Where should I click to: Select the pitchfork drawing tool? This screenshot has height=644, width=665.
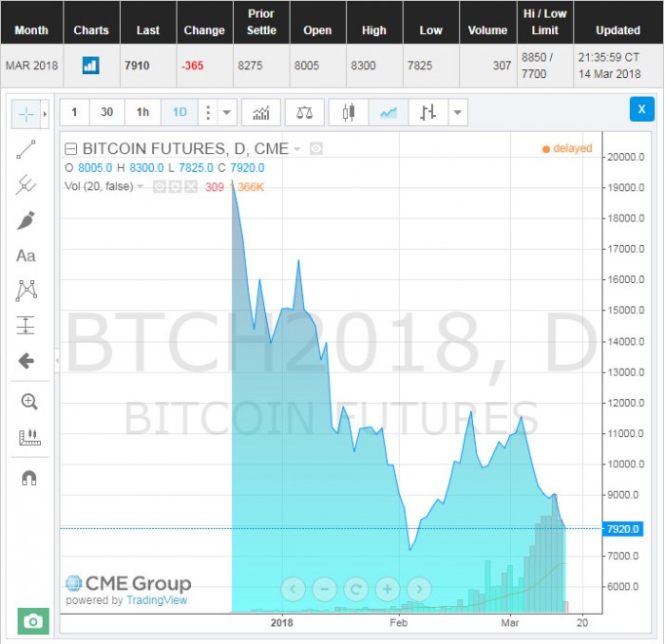(x=26, y=184)
